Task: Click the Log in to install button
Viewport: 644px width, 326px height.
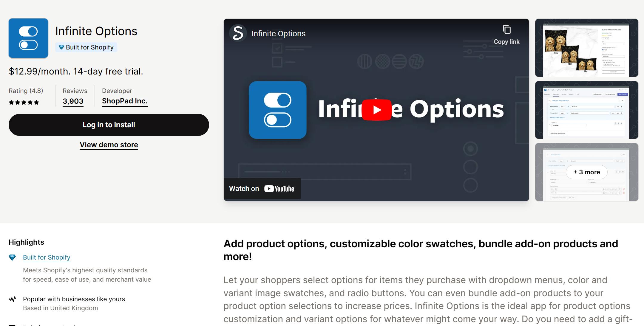Action: coord(109,125)
